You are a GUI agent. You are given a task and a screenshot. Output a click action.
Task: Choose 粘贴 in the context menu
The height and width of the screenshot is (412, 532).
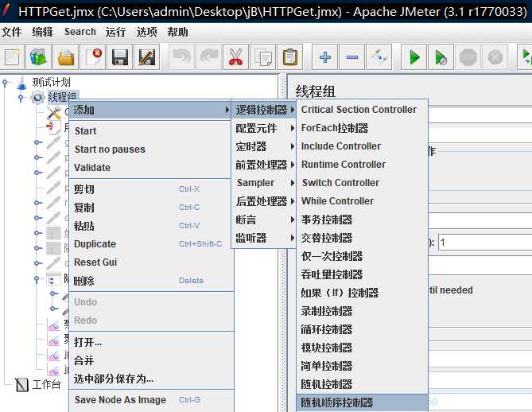coord(151,226)
